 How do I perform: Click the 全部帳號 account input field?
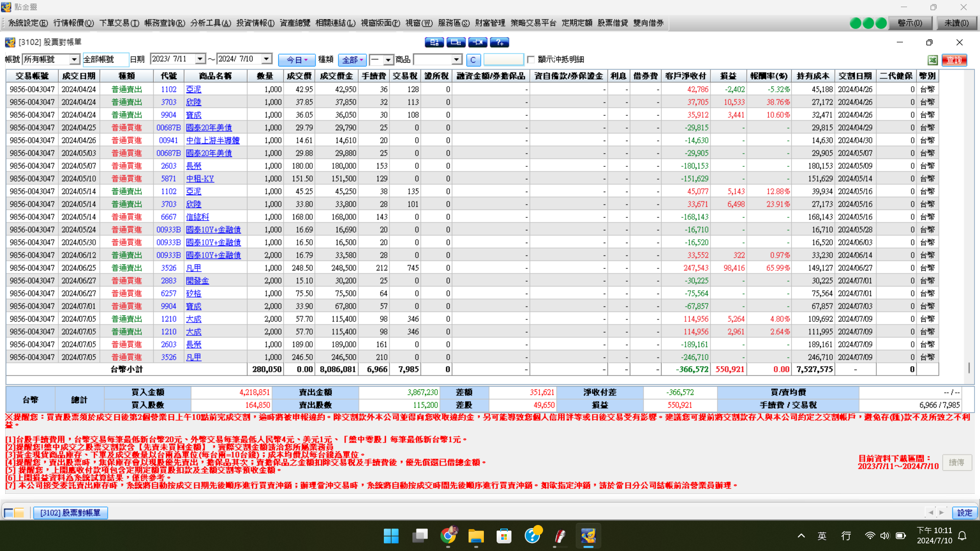pos(106,60)
